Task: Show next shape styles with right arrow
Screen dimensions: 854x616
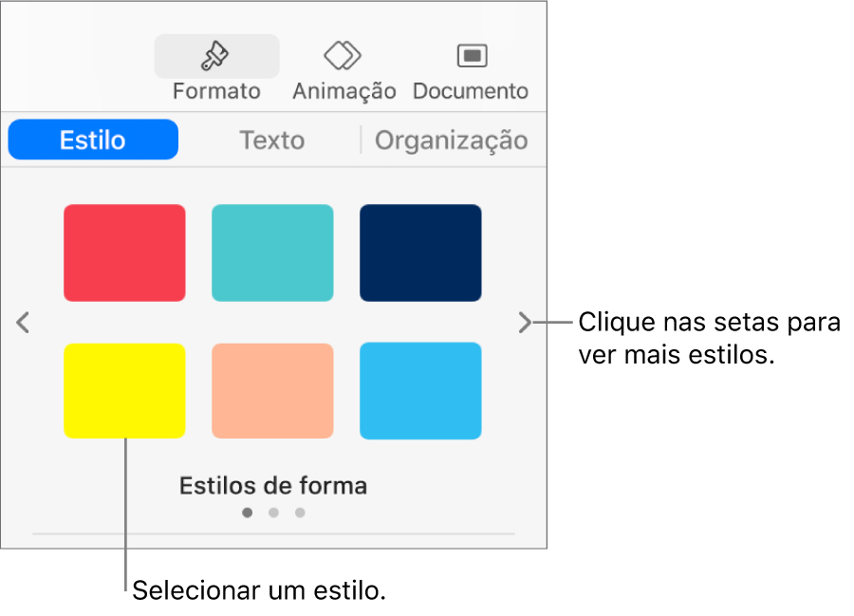Action: (x=525, y=324)
